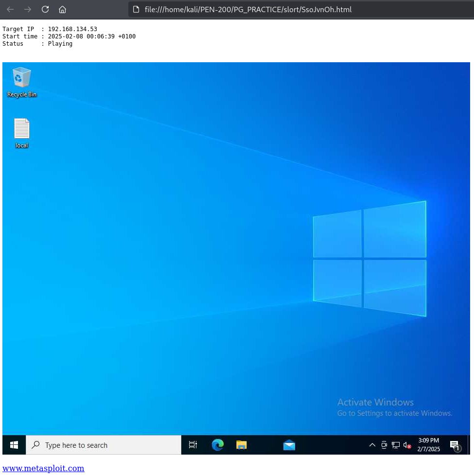Open the clock showing 3:09 PM
Screen dimensions: 474x476
428,445
